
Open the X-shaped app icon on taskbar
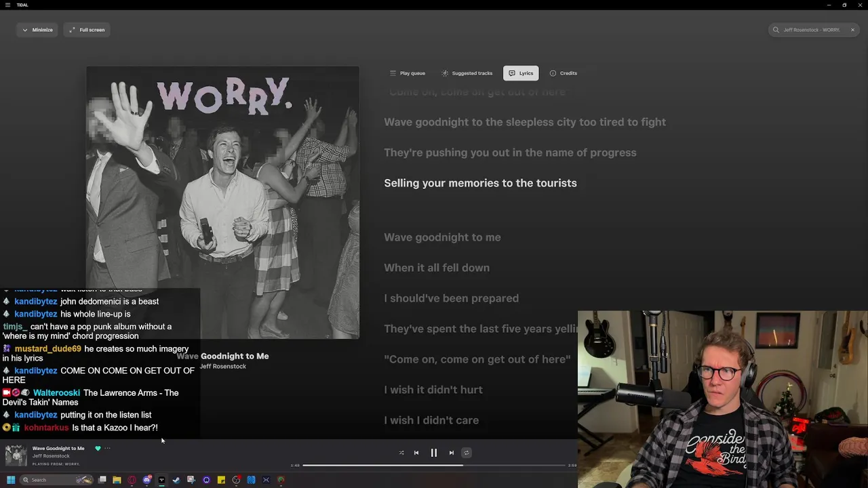pyautogui.click(x=266, y=480)
